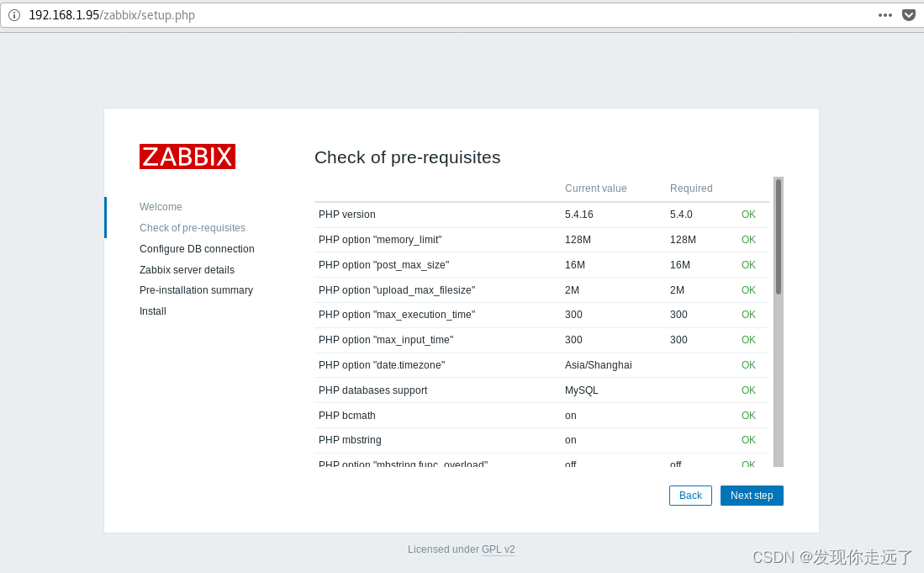Click PHP databases support label
This screenshot has width=924, height=573.
(373, 390)
